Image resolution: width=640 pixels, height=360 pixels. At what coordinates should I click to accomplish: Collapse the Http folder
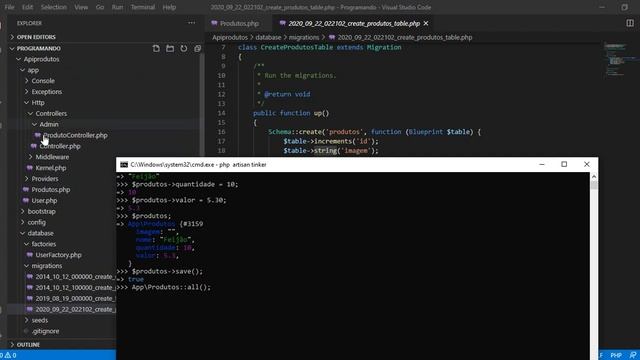coord(38,102)
